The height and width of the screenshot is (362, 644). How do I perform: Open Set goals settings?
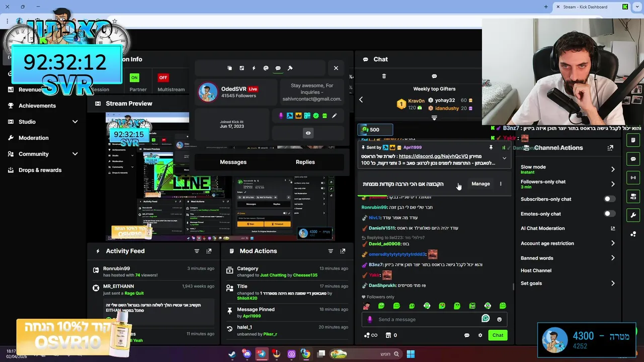tap(568, 283)
